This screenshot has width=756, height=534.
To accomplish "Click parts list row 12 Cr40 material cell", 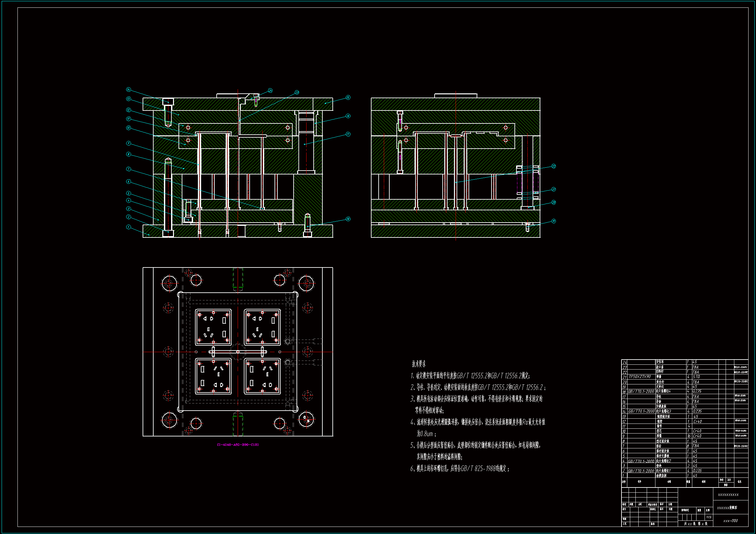I will point(697,422).
